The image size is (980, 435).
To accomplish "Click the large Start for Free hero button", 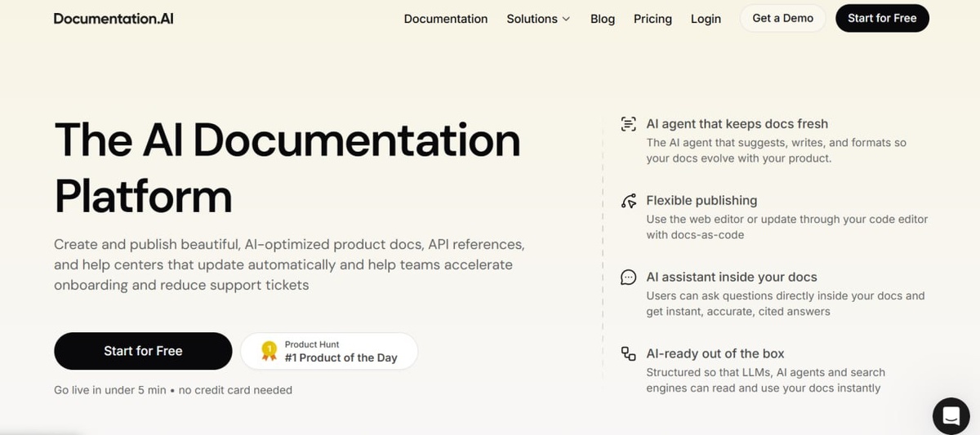I will 143,351.
